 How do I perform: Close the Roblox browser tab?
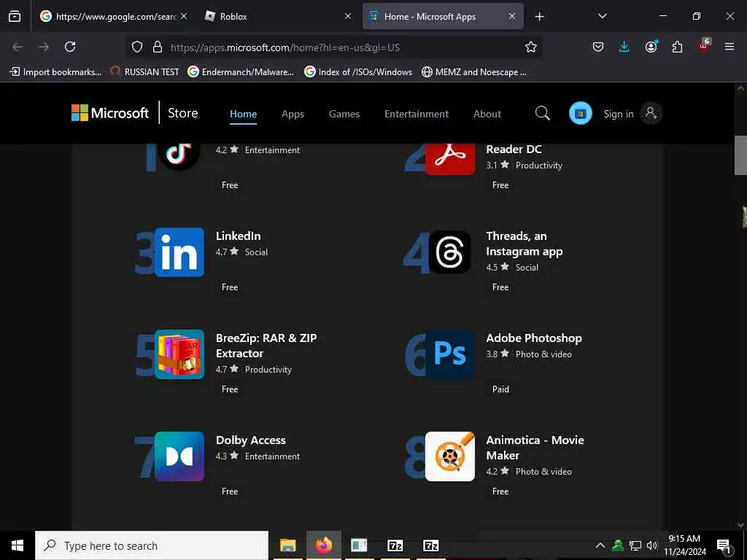click(x=348, y=16)
